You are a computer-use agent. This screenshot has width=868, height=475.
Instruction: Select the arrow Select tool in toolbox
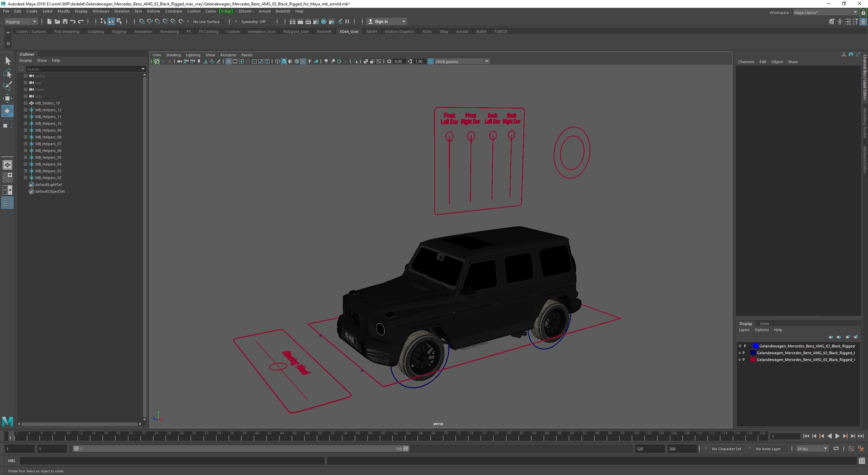click(x=8, y=61)
